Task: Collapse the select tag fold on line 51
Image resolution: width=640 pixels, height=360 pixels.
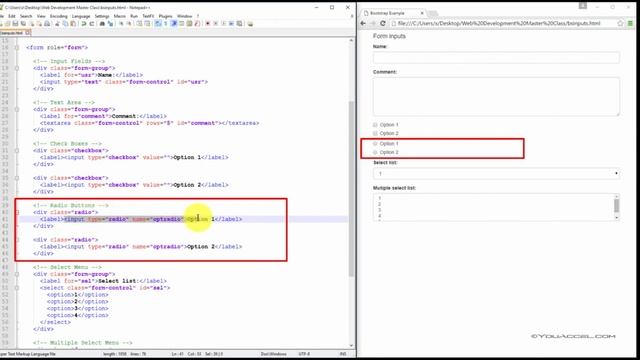Action: point(17,288)
